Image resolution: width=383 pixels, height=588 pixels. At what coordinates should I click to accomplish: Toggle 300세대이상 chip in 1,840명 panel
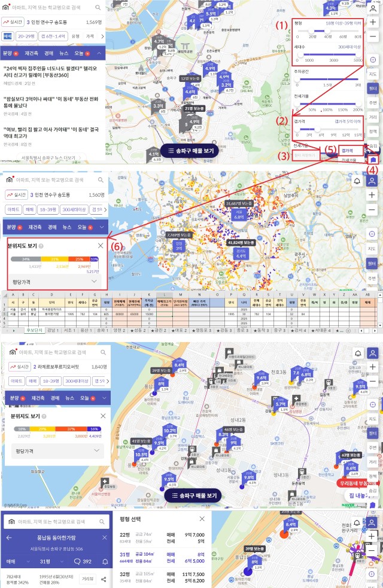77,381
